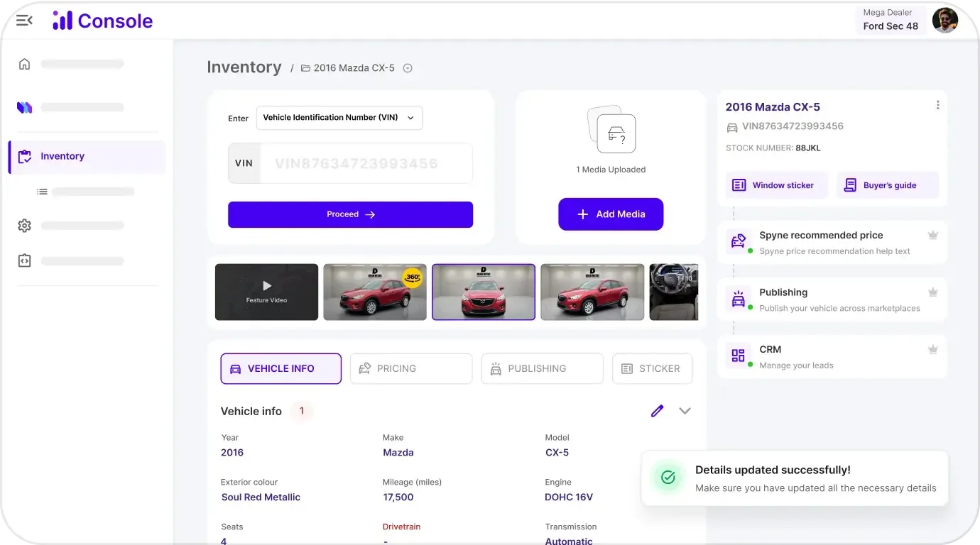Click the code clipboard icon in the sidebar

pos(24,261)
